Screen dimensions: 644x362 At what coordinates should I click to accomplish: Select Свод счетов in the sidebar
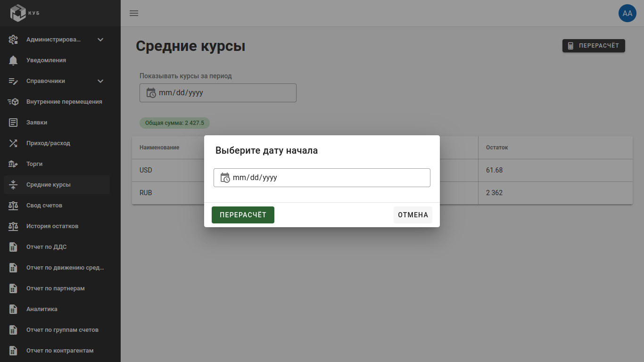(x=57, y=206)
